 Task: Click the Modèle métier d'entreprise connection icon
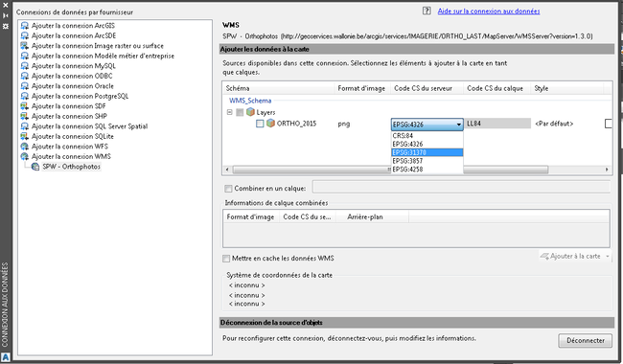tap(25, 56)
